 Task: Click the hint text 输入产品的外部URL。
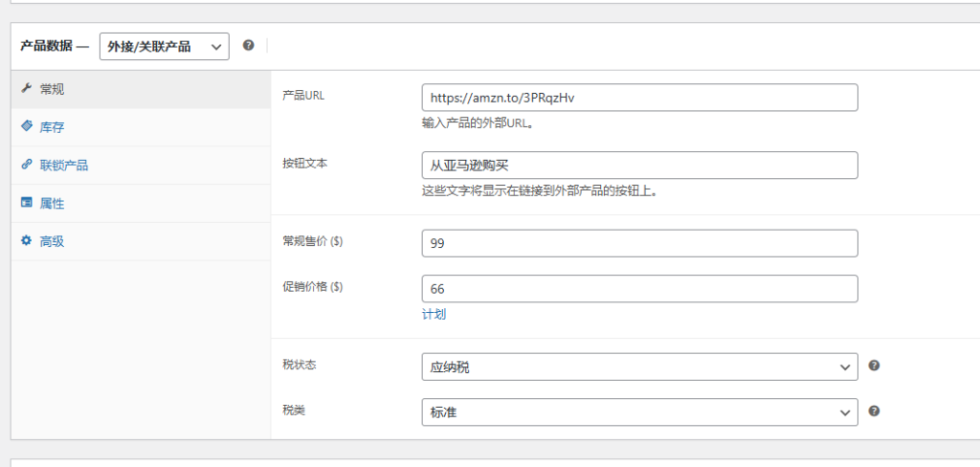pyautogui.click(x=479, y=123)
